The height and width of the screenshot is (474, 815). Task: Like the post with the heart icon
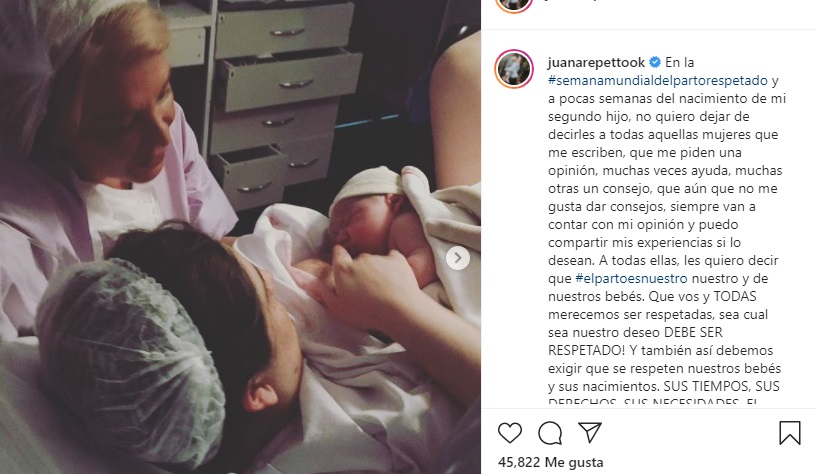click(510, 433)
